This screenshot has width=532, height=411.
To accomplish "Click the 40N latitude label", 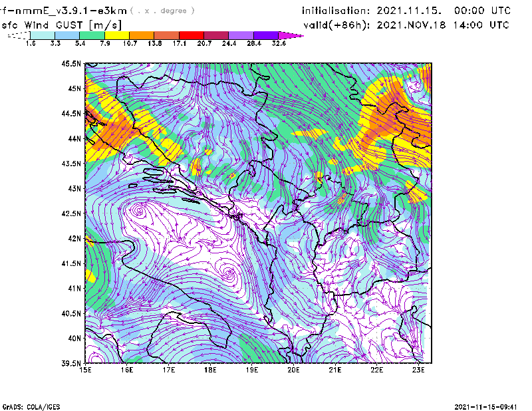I will coord(74,339).
